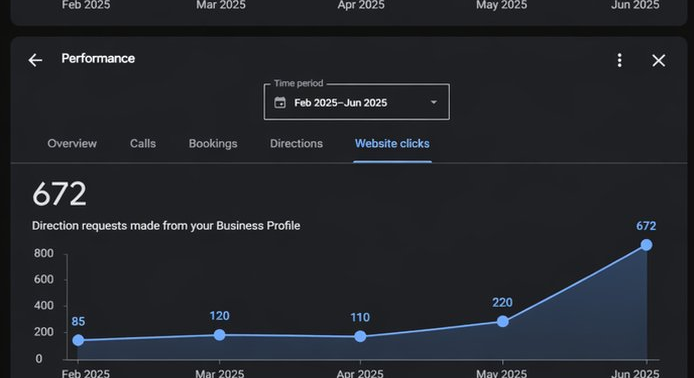Viewport: 694px width, 378px height.
Task: Click the 'Direction requests made from your Business Profile' text
Action: (x=166, y=226)
